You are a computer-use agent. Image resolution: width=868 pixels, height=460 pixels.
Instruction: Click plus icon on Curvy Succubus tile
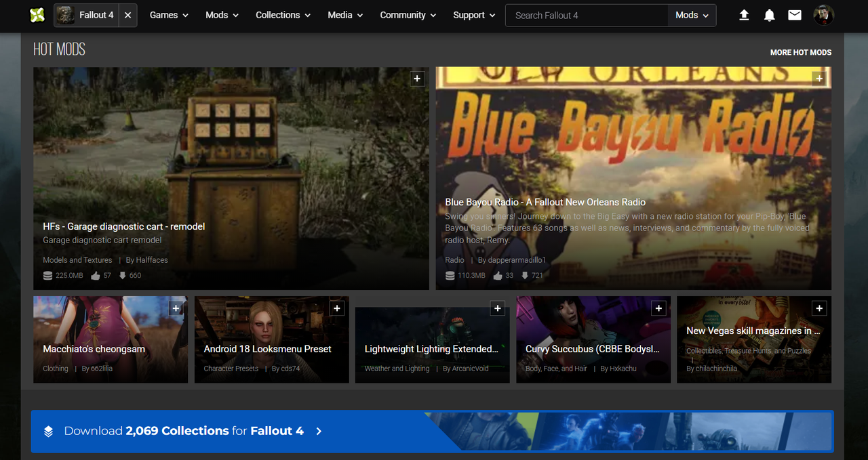(658, 308)
